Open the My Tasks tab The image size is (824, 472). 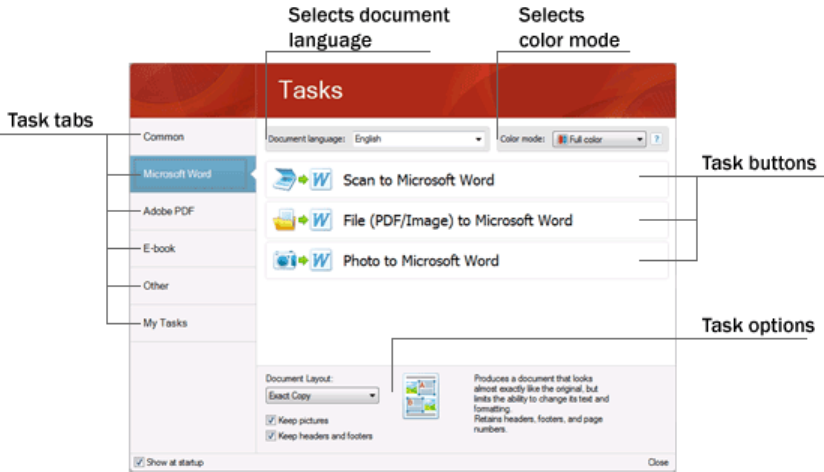pyautogui.click(x=193, y=323)
